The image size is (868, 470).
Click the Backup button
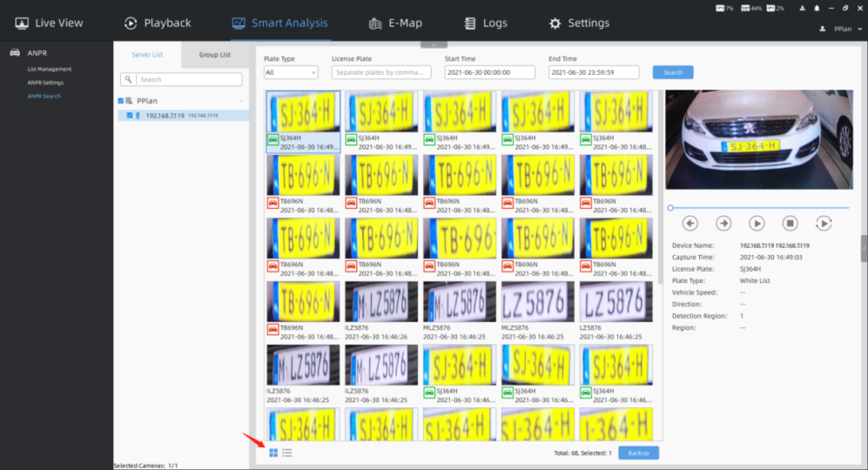tap(638, 453)
